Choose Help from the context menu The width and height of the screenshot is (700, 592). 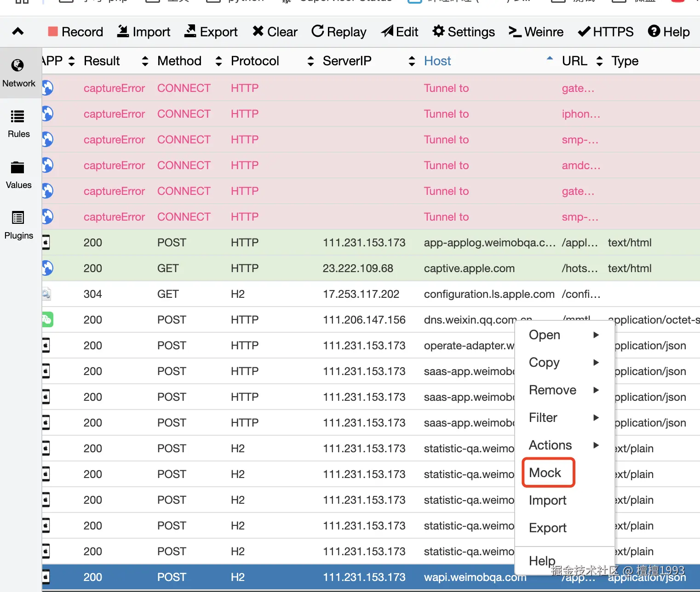(x=564, y=561)
